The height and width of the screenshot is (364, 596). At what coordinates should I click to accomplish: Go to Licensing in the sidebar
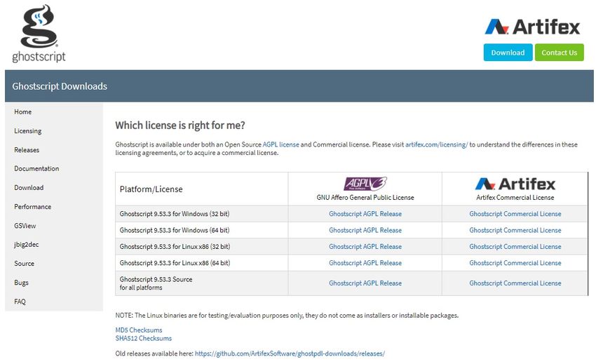(x=28, y=131)
